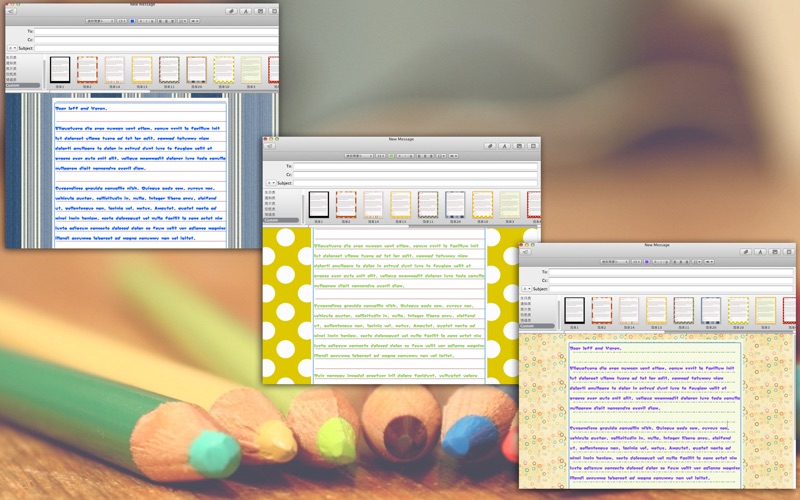The image size is (800, 500).
Task: Click green text color swatch in polka-dot window
Action: (x=391, y=156)
